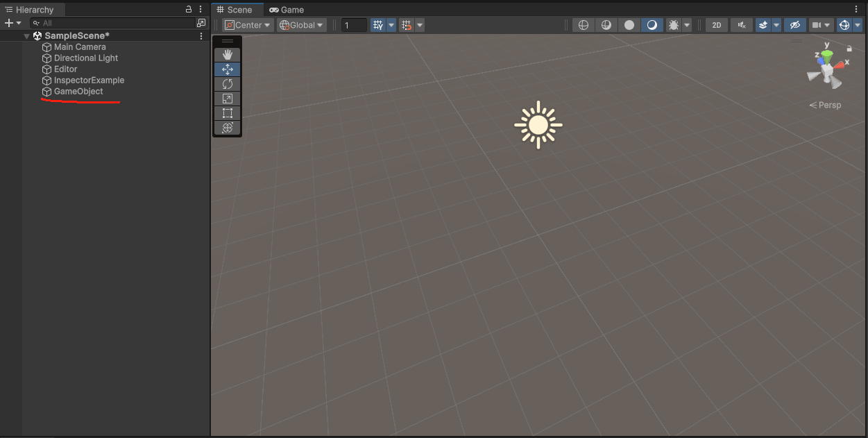Select the Move tool in Scene overlay
The image size is (868, 438).
tap(227, 69)
